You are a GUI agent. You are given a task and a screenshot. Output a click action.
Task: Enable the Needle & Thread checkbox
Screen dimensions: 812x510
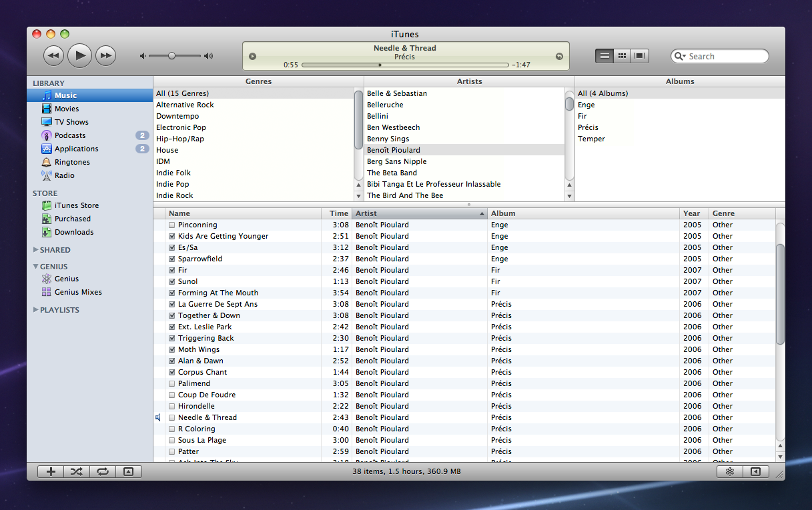pyautogui.click(x=172, y=417)
